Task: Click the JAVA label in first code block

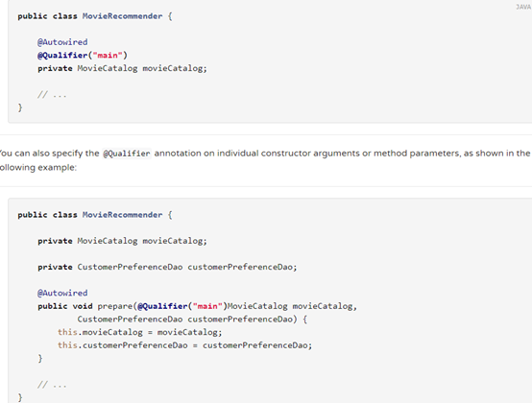Action: click(523, 7)
